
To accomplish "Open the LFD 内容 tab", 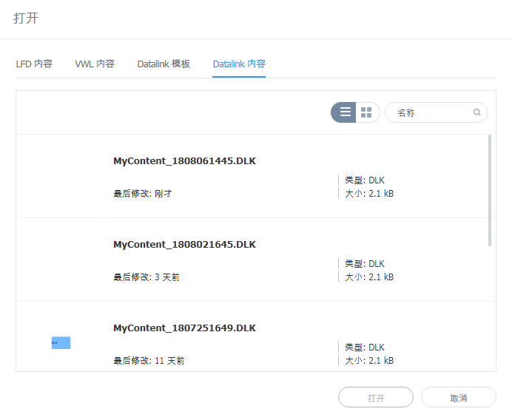I will (34, 64).
